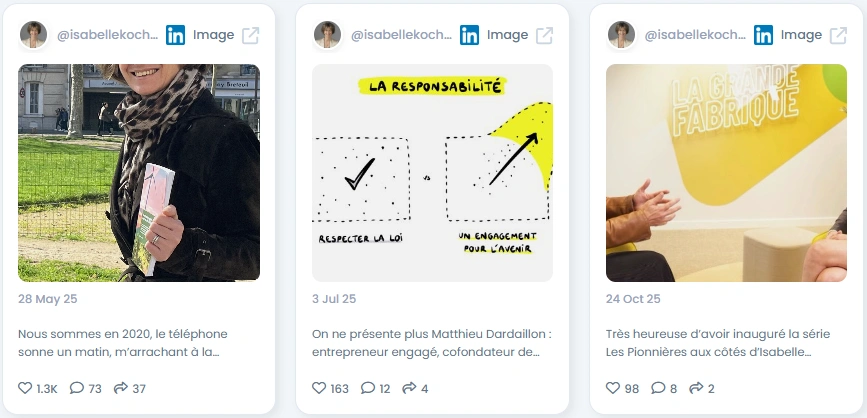
Task: Click LinkedIn logo on La Grande Fabrique card
Action: tap(764, 35)
